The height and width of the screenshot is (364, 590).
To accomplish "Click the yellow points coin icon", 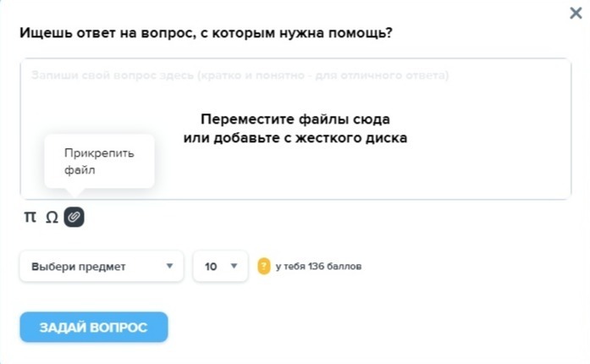I will pos(264,266).
